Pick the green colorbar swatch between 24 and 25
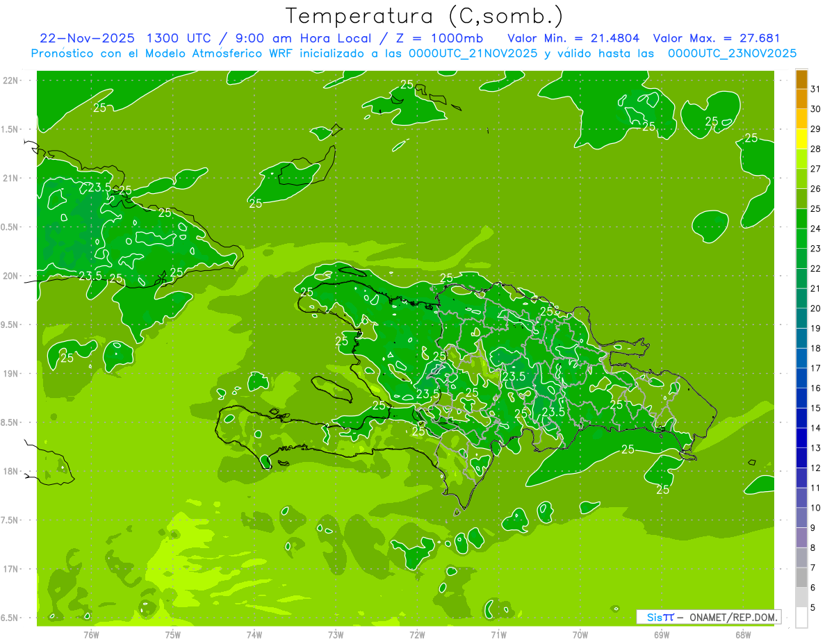 pyautogui.click(x=801, y=219)
